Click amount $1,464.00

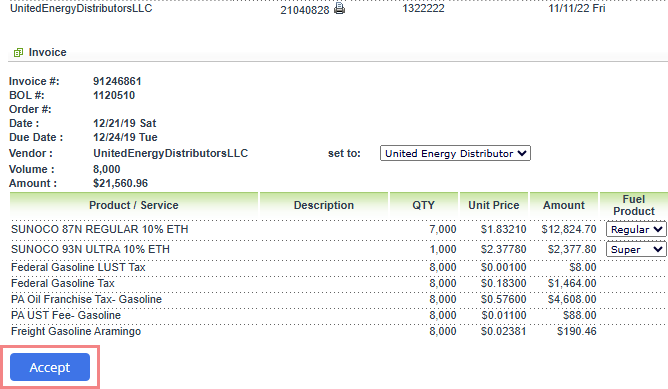[572, 283]
